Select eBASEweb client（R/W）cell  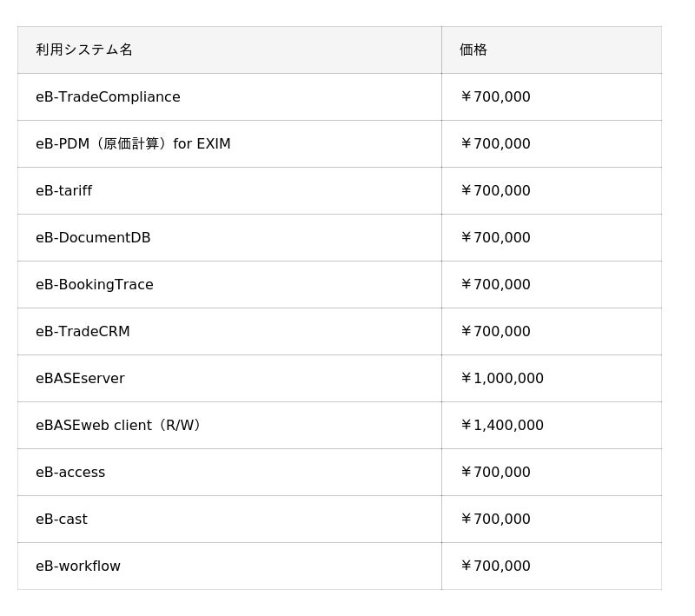[119, 425]
